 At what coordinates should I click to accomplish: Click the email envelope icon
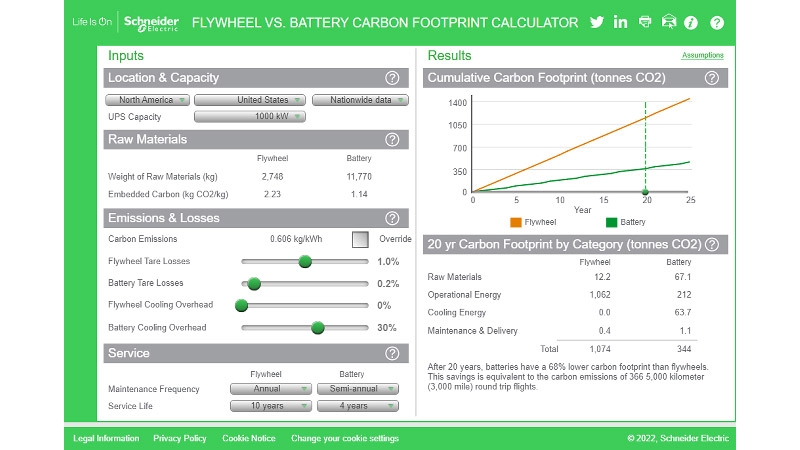pyautogui.click(x=668, y=22)
